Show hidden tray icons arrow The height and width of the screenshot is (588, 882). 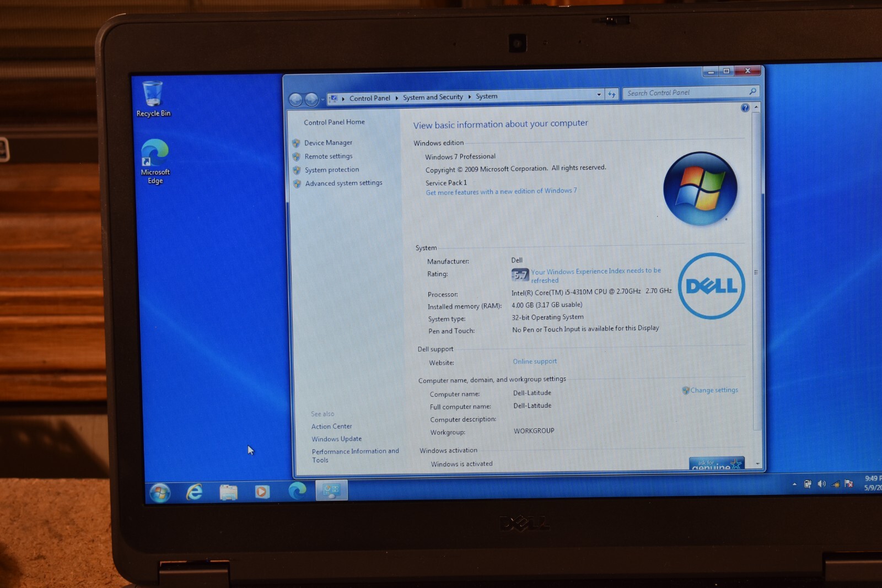coord(794,484)
